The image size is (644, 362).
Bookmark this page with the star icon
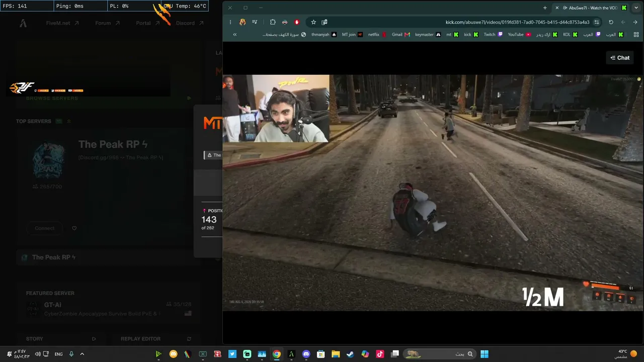[x=313, y=22]
